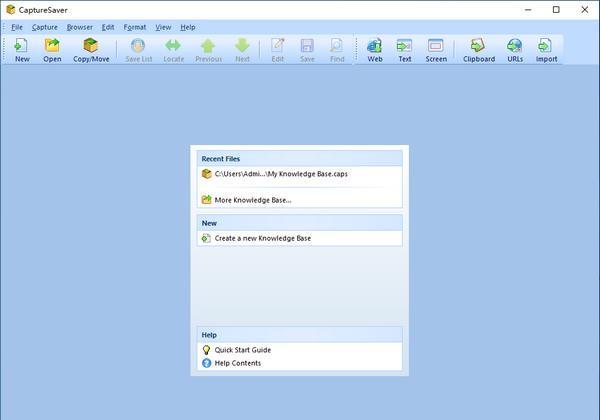
Task: Click the Help section header in start panel
Action: point(300,335)
